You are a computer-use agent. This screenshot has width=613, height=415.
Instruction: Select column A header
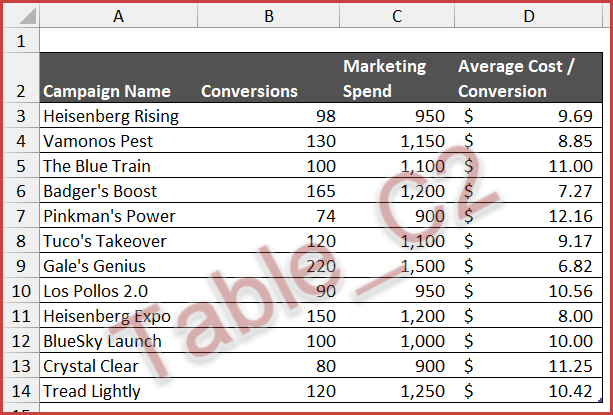tap(118, 16)
